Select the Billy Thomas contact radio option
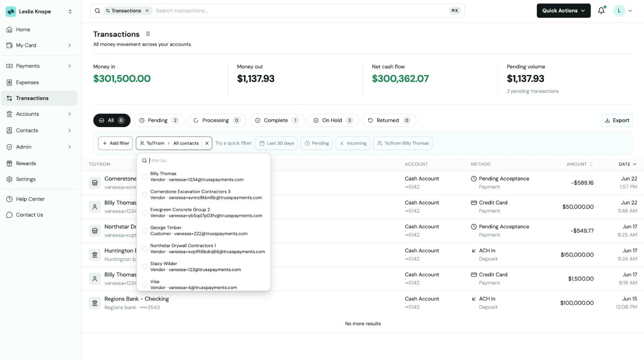644x360 pixels. tap(145, 177)
